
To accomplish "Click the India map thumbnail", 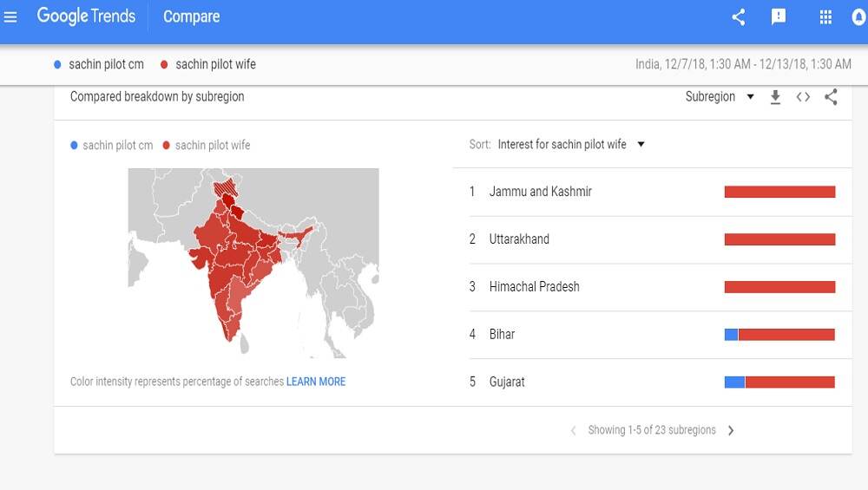I will click(253, 263).
